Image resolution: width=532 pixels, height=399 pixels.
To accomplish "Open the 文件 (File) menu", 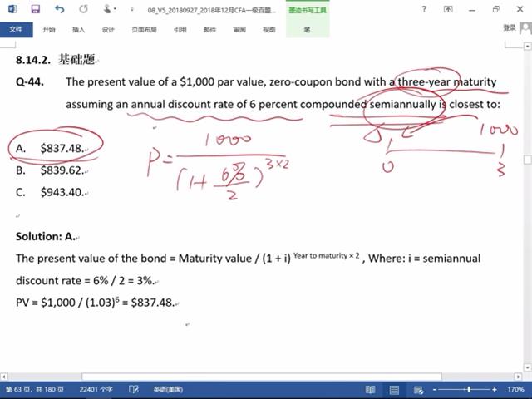I will (x=17, y=30).
